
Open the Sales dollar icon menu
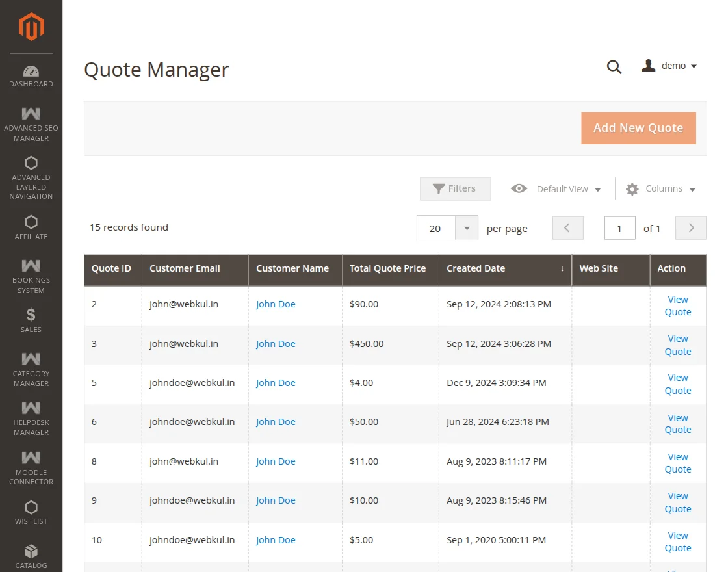[31, 320]
